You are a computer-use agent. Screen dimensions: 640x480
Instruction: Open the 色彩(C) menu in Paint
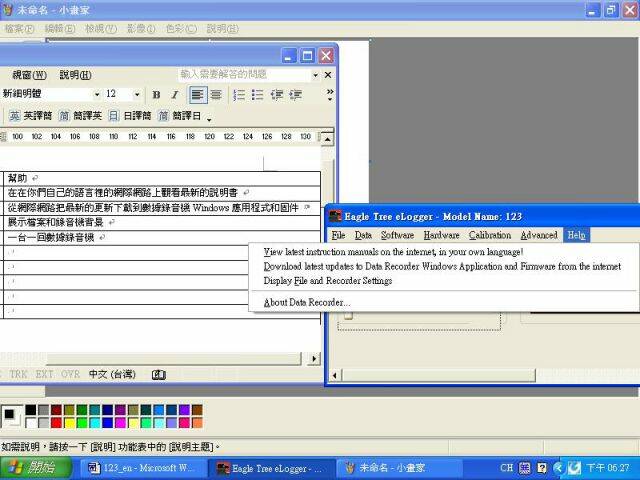181,29
